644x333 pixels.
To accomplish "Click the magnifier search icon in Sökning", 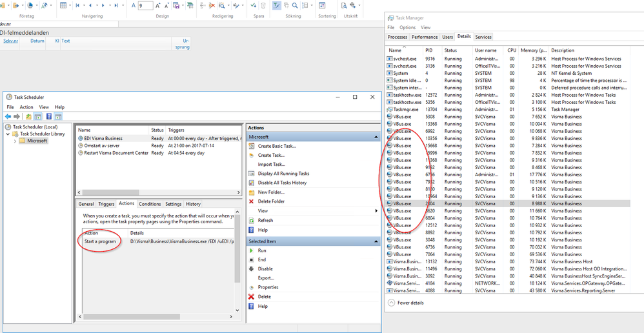I will (x=295, y=5).
